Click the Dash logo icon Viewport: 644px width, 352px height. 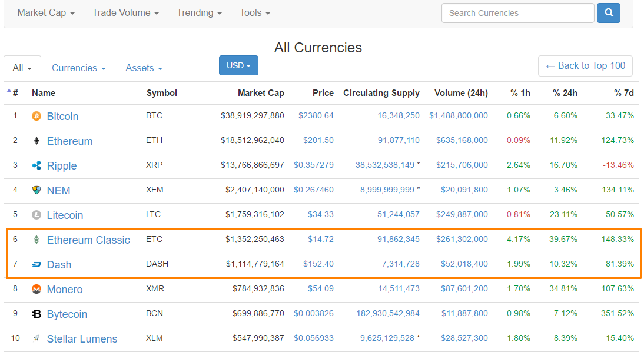click(x=36, y=264)
